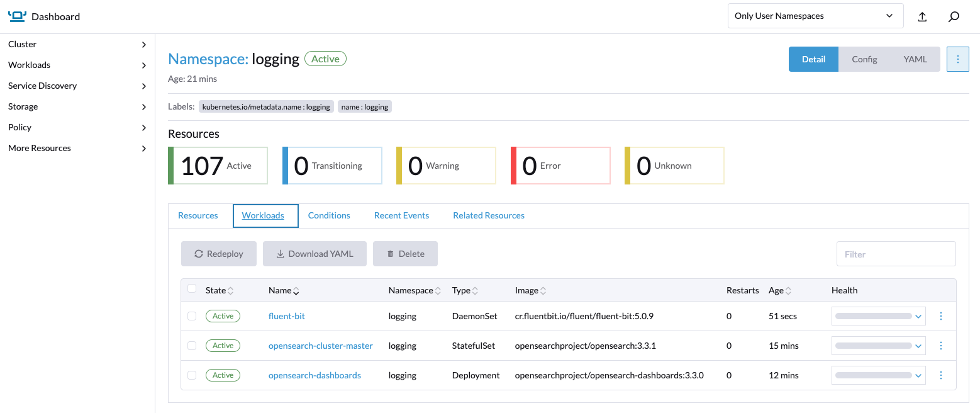Open row actions menu for opensearch-dashboards
980x413 pixels.
pyautogui.click(x=941, y=375)
